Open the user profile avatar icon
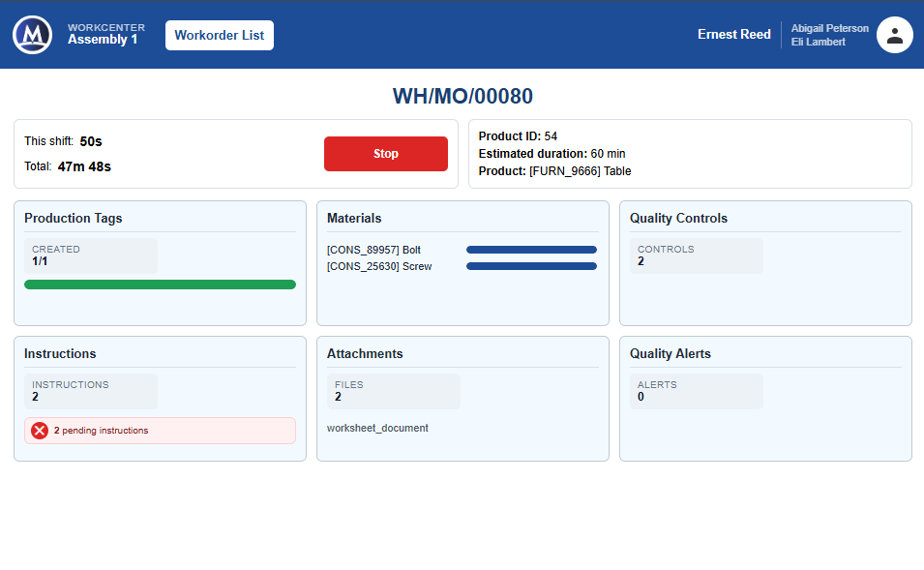Image resolution: width=924 pixels, height=570 pixels. (895, 35)
